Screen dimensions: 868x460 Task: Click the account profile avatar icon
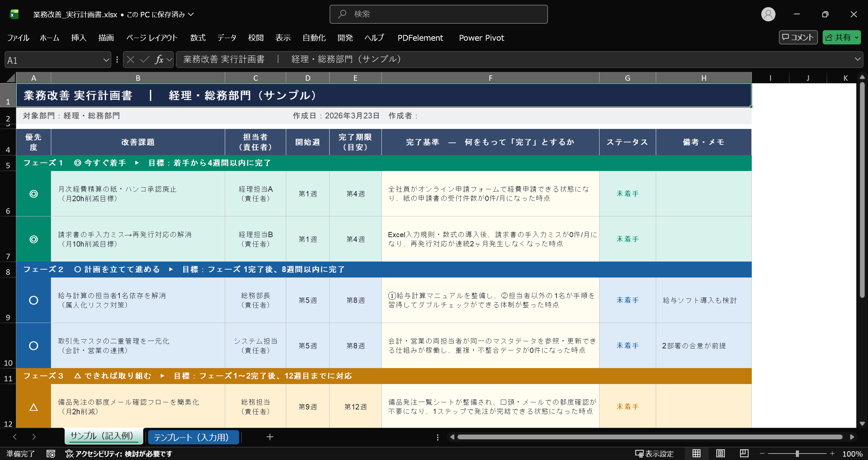[x=768, y=14]
